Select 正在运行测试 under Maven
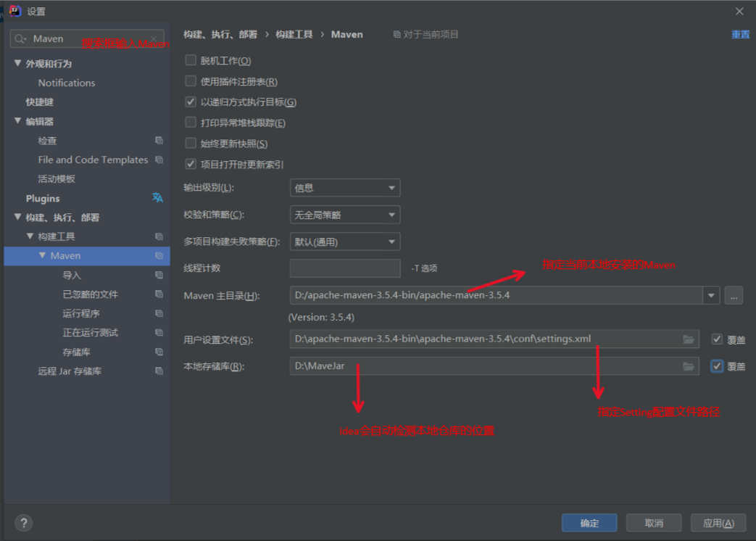This screenshot has height=541, width=756. coord(90,332)
